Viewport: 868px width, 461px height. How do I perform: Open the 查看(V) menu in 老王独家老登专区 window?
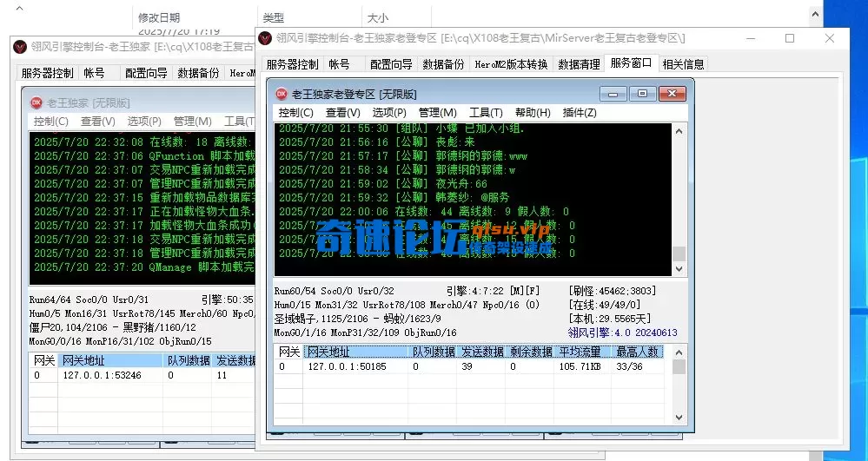pyautogui.click(x=342, y=113)
